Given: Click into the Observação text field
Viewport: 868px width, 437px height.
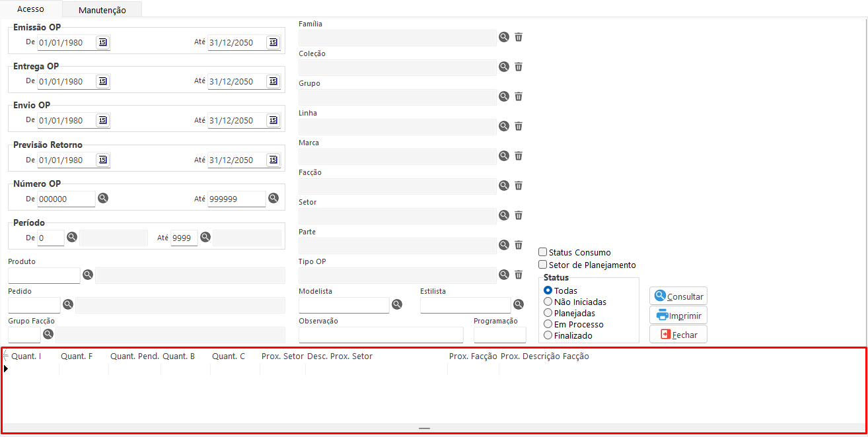Looking at the screenshot, I should coord(381,335).
